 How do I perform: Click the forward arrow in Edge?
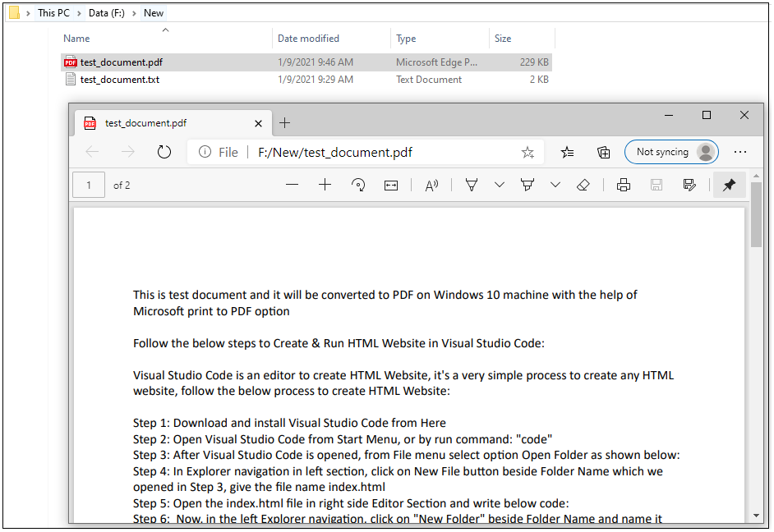point(128,152)
